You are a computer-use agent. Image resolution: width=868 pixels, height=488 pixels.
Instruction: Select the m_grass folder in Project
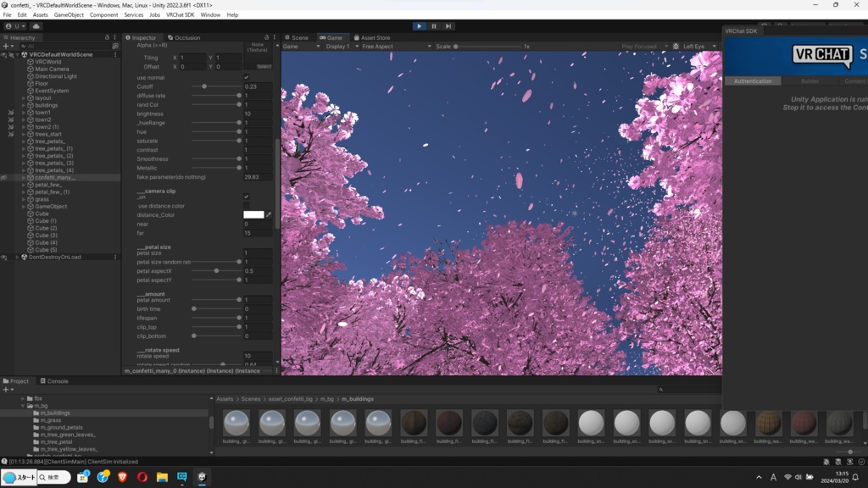[x=51, y=420]
